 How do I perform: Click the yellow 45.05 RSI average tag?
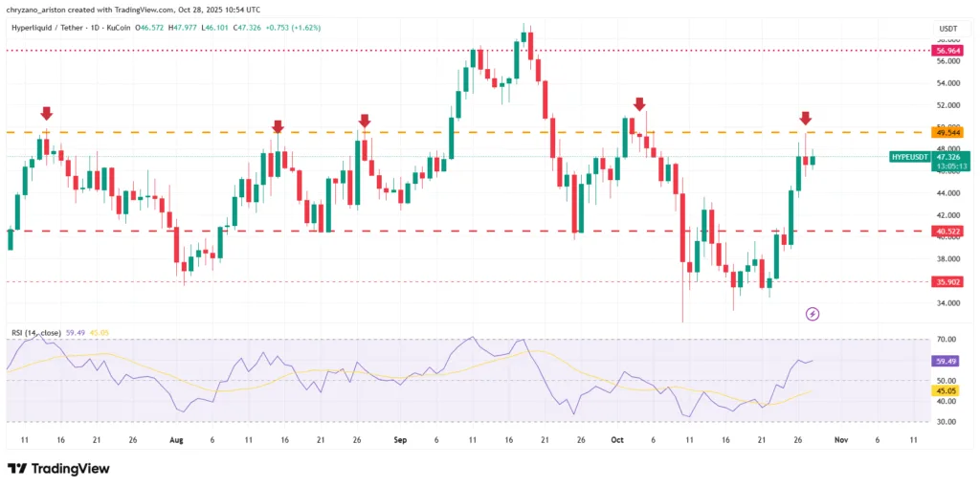pyautogui.click(x=947, y=390)
